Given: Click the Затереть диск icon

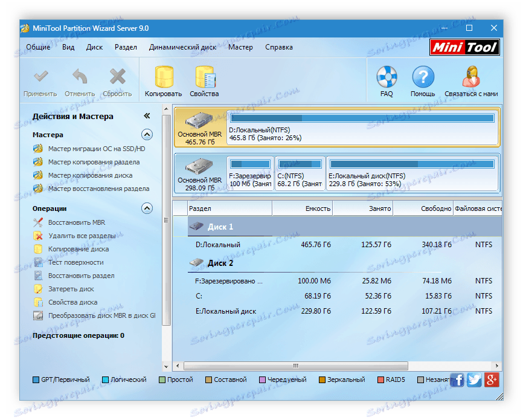Looking at the screenshot, I should [x=38, y=289].
